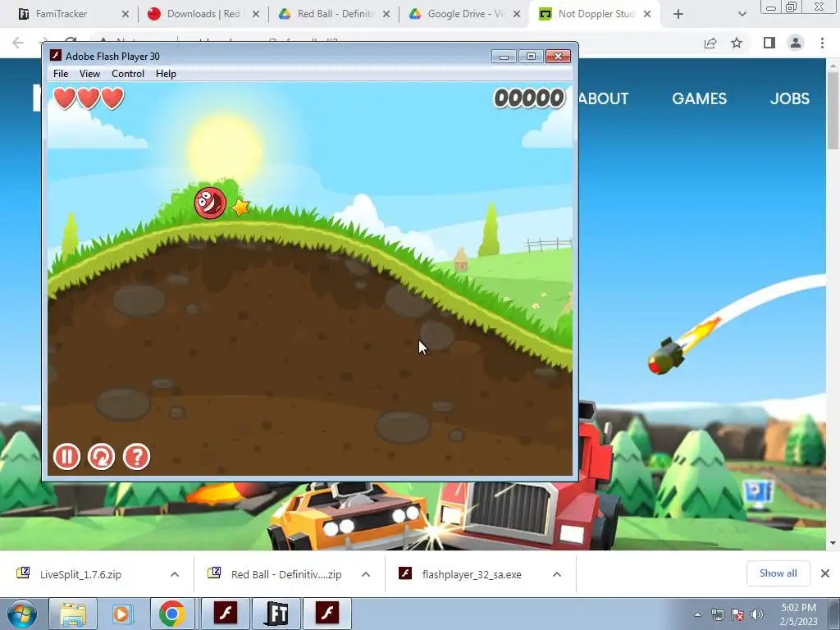This screenshot has height=630, width=840.
Task: Go back in Chrome
Action: [x=18, y=43]
